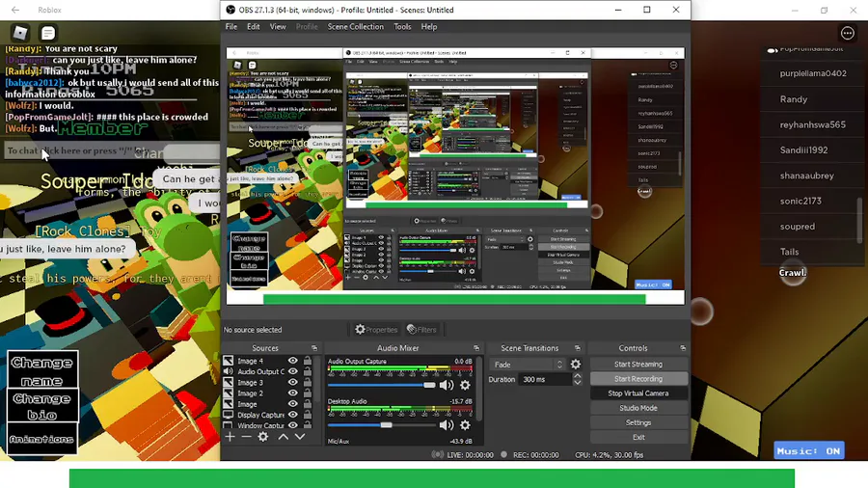Undock the Controls panel

point(683,348)
